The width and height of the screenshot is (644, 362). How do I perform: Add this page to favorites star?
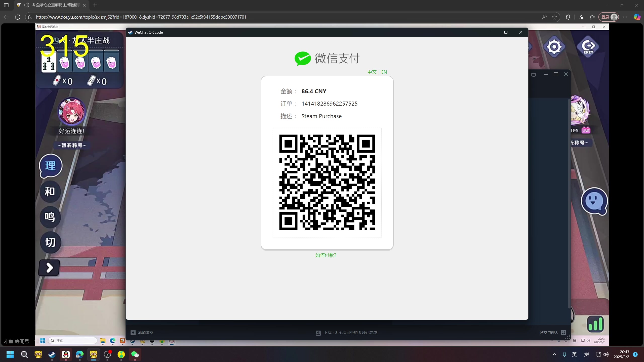[x=554, y=17]
